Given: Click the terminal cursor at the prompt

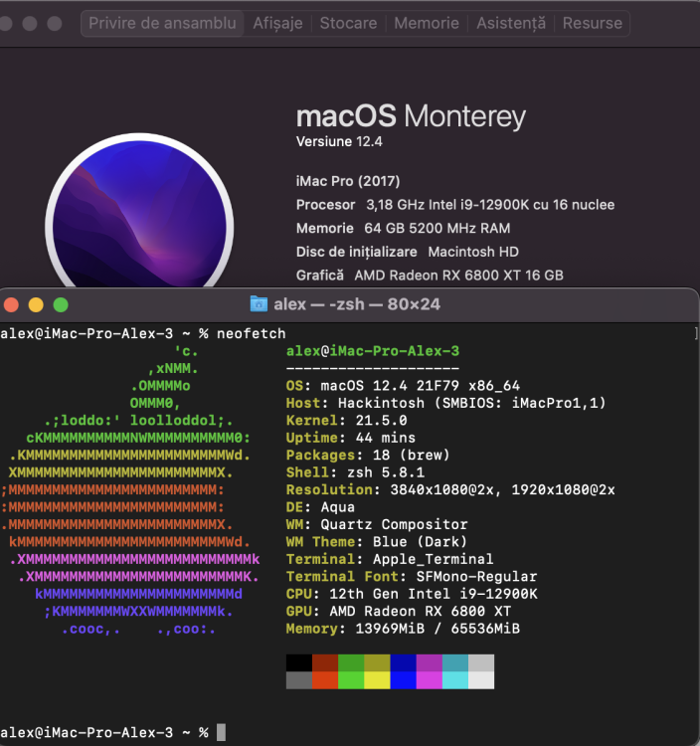Looking at the screenshot, I should [x=221, y=732].
